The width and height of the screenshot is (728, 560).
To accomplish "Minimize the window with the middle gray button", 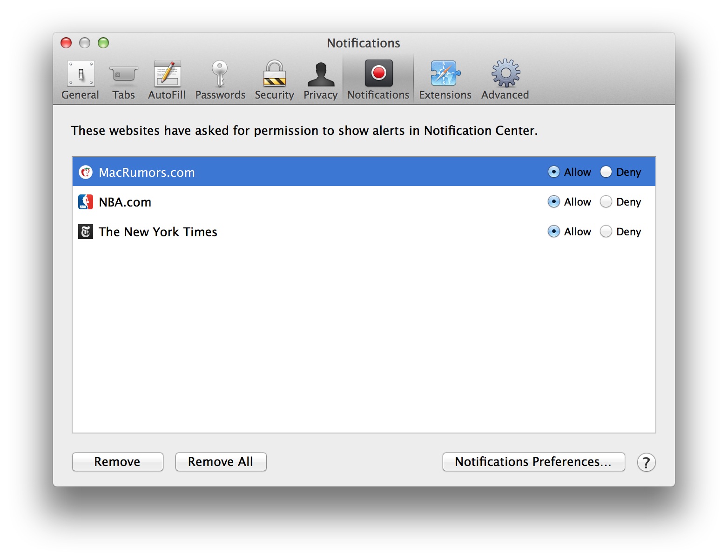I will [85, 43].
